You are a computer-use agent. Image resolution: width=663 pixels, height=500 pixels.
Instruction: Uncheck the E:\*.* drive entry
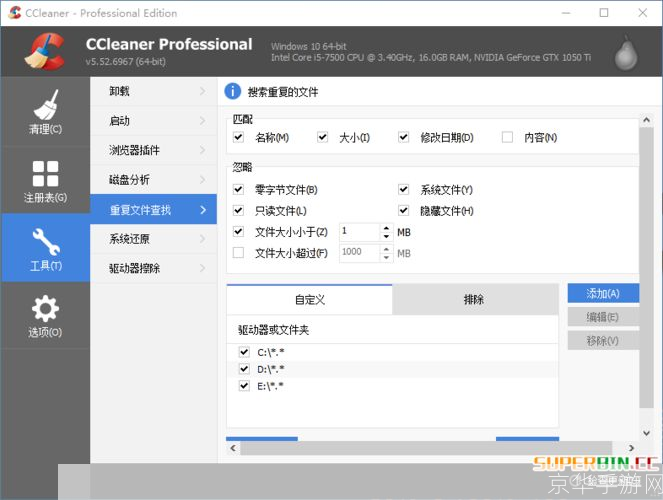click(244, 386)
